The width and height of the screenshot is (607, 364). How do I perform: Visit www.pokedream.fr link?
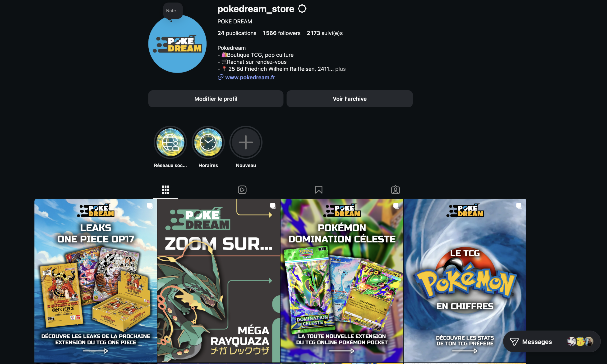[x=250, y=77]
